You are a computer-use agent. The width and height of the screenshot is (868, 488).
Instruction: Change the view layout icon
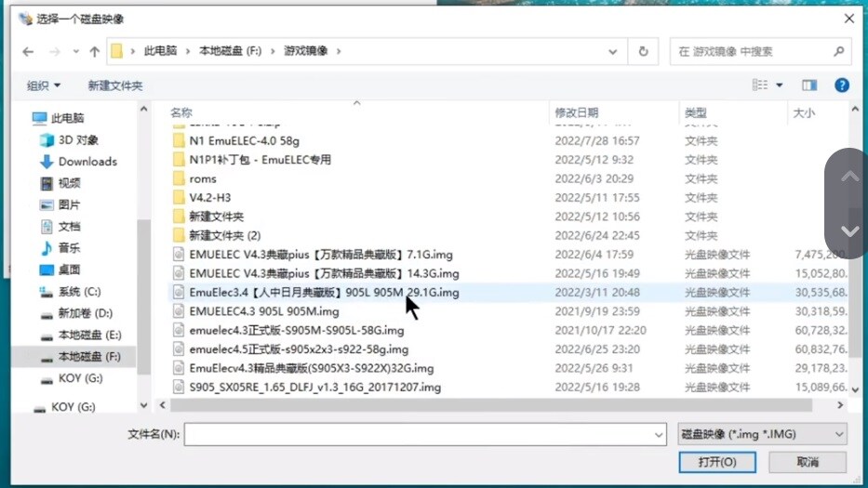coord(759,86)
